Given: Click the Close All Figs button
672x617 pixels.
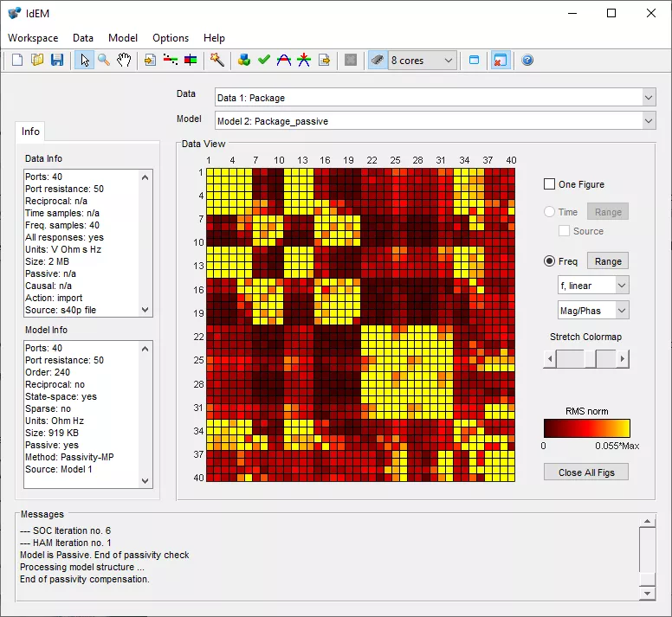Looking at the screenshot, I should point(585,472).
